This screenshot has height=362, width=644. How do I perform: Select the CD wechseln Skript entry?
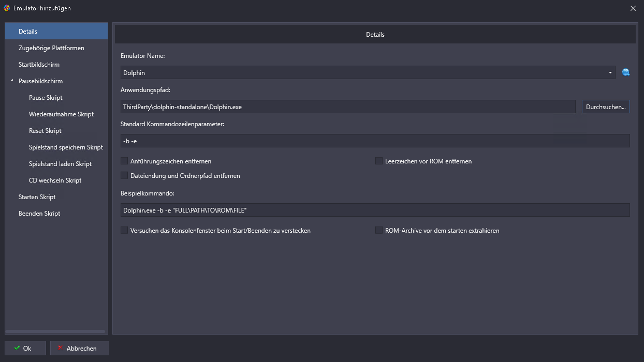click(55, 180)
